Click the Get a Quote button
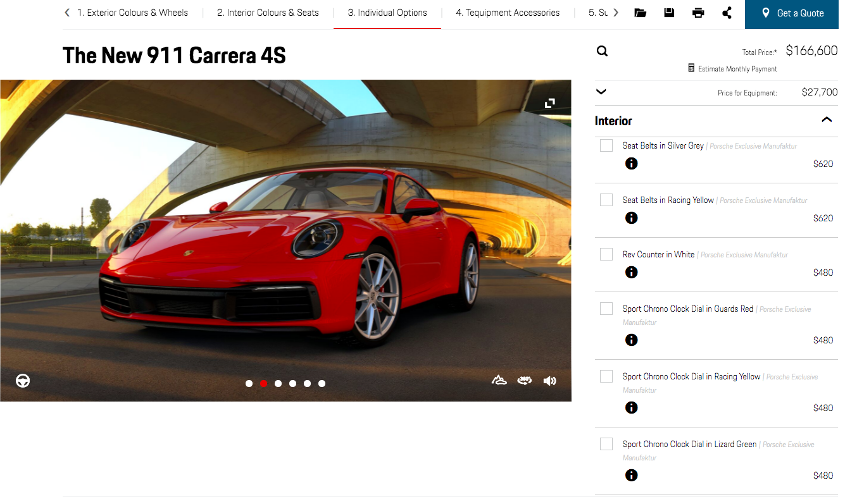This screenshot has width=857, height=504. click(x=792, y=13)
